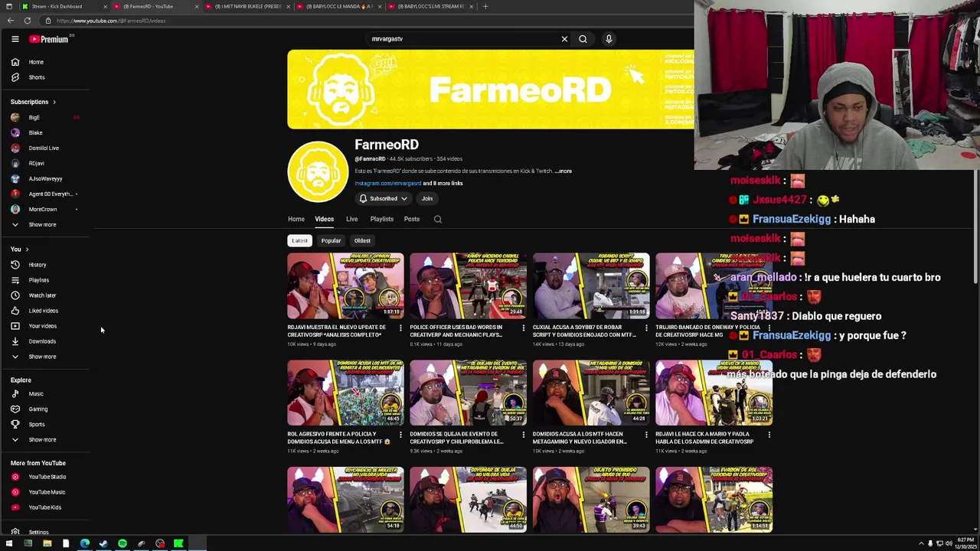Open the Windows Start button
The height and width of the screenshot is (551, 980).
[x=9, y=544]
